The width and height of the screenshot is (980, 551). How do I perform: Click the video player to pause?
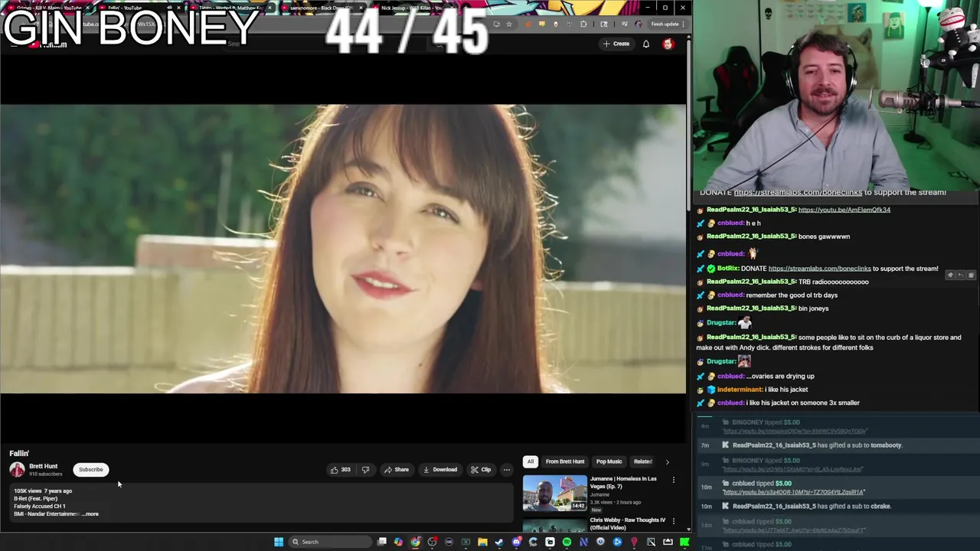(x=343, y=249)
